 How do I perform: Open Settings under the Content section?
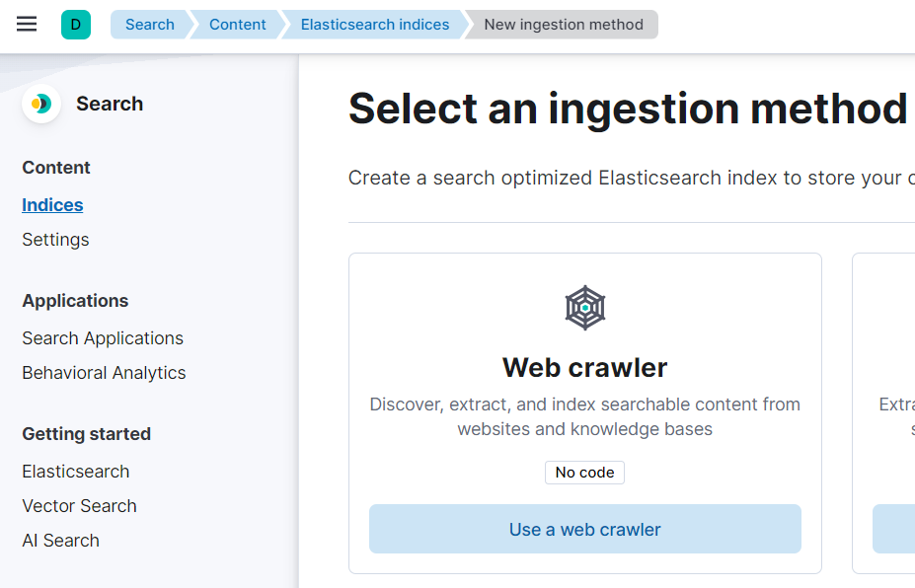[x=54, y=239]
